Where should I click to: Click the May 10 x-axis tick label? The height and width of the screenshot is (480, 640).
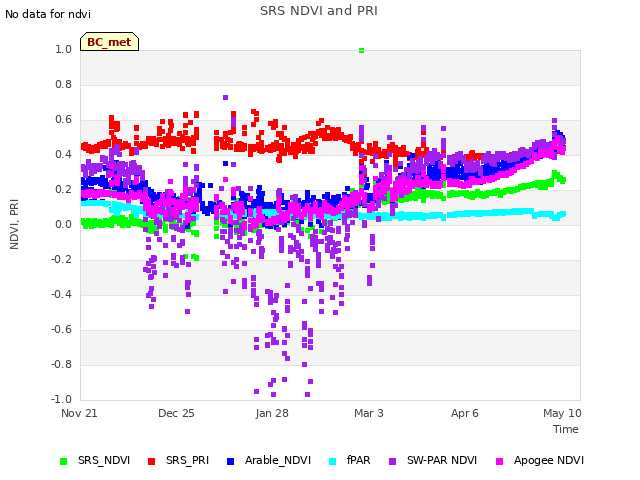point(562,413)
